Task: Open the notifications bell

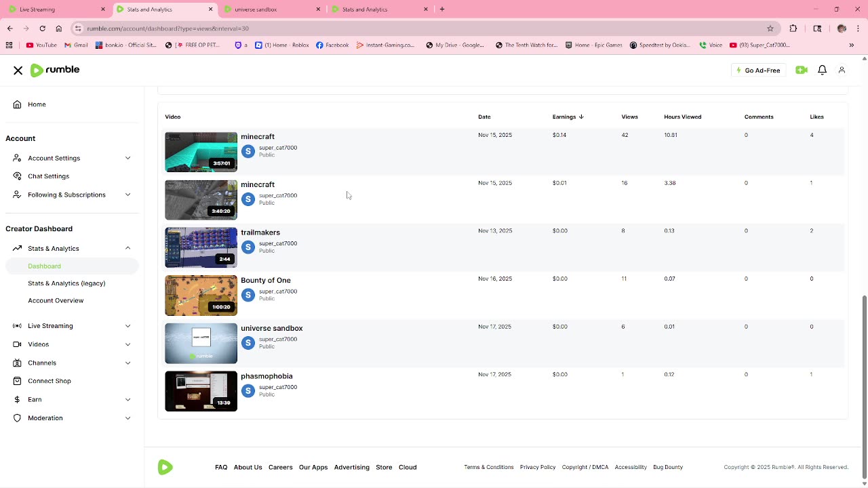Action: click(822, 70)
